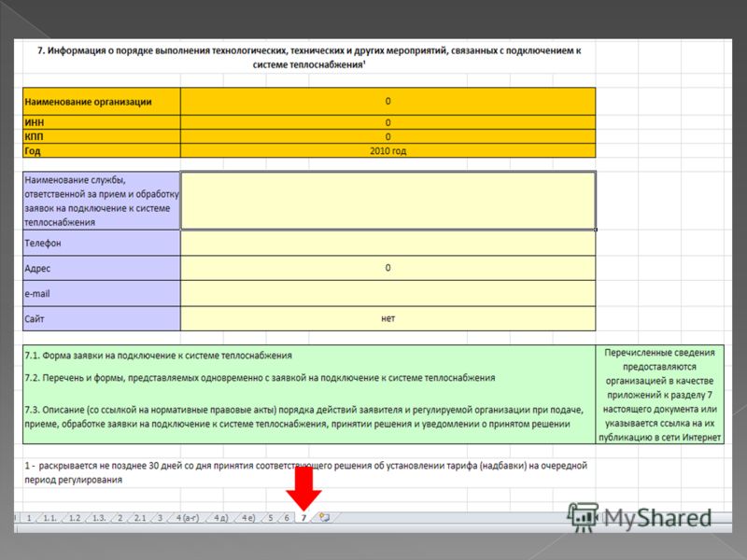
Task: Select the 'e-mail' label cell
Action: pos(102,293)
